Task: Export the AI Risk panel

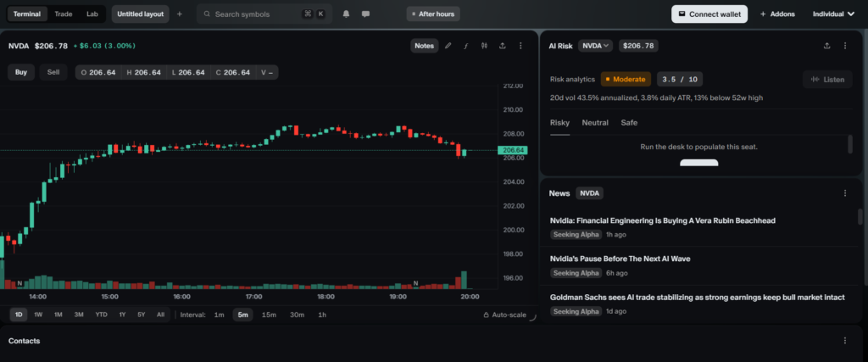Action: pyautogui.click(x=827, y=46)
